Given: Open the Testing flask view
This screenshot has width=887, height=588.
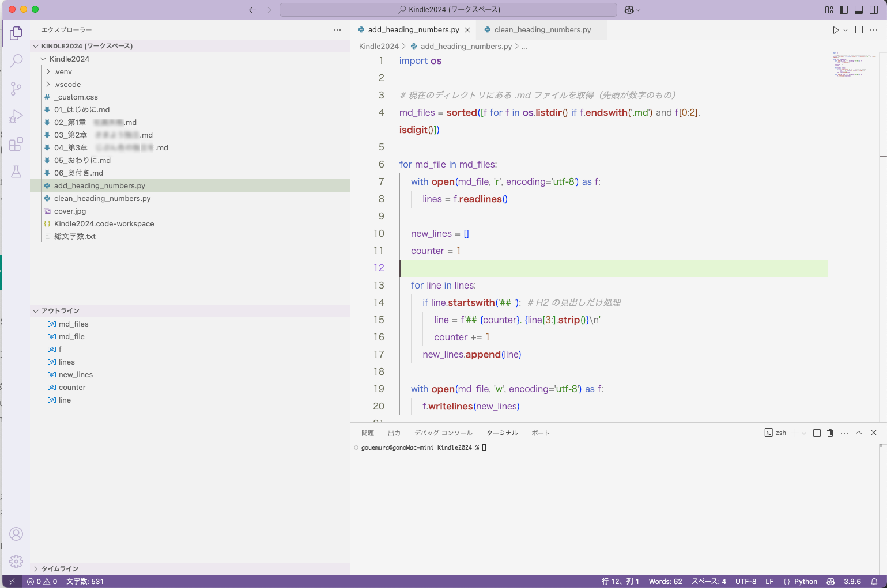Looking at the screenshot, I should click(x=16, y=172).
